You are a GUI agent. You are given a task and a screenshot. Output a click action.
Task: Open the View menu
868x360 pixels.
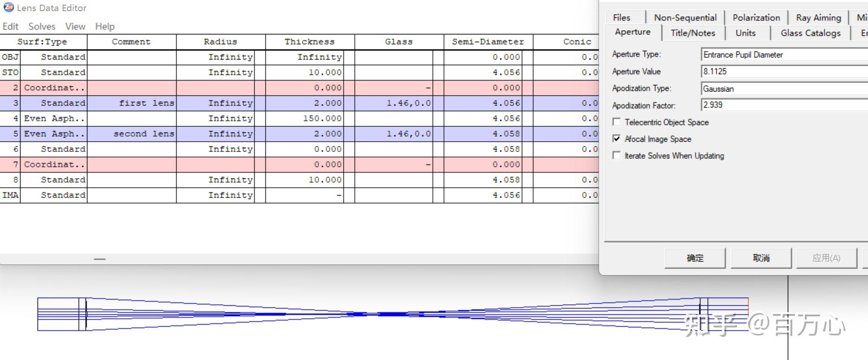point(75,26)
